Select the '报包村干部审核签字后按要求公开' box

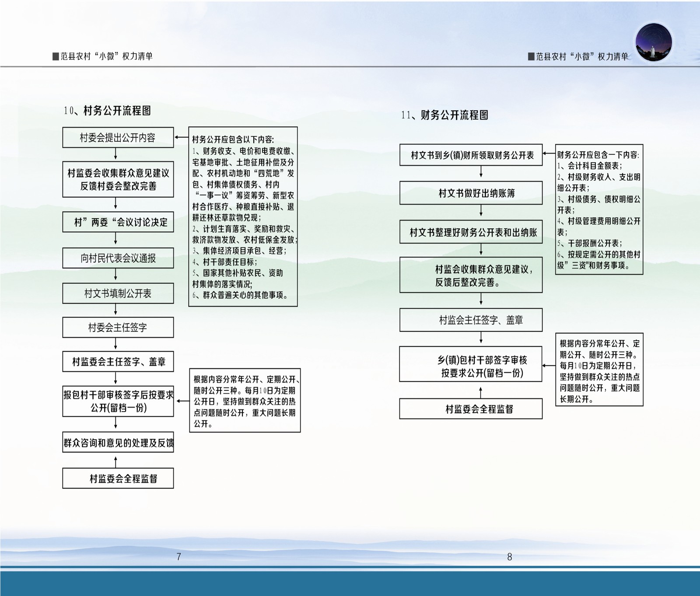point(118,401)
